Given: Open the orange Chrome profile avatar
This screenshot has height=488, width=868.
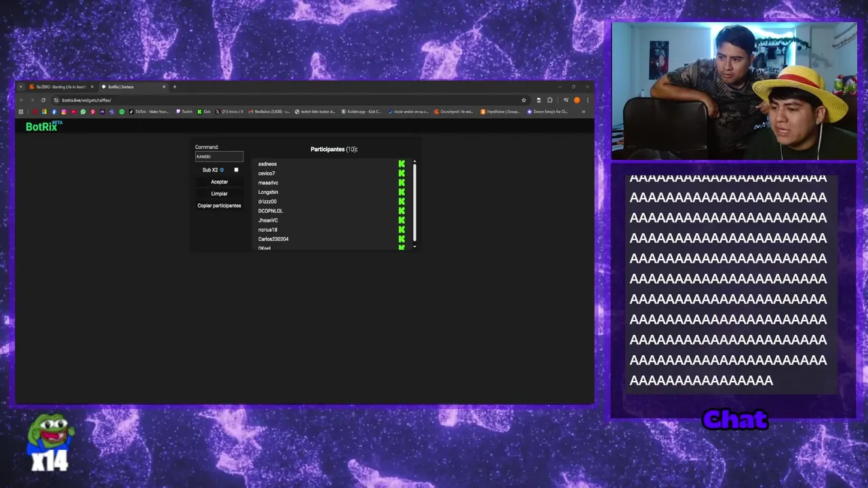Looking at the screenshot, I should (577, 100).
